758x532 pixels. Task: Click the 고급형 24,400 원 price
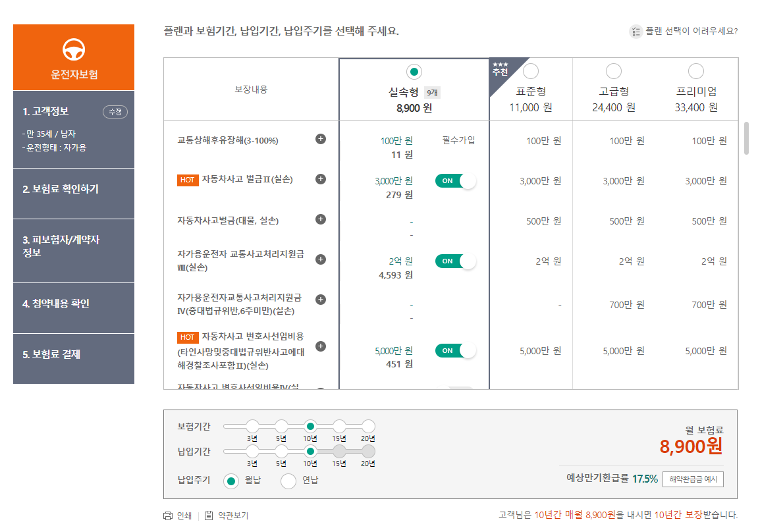614,108
